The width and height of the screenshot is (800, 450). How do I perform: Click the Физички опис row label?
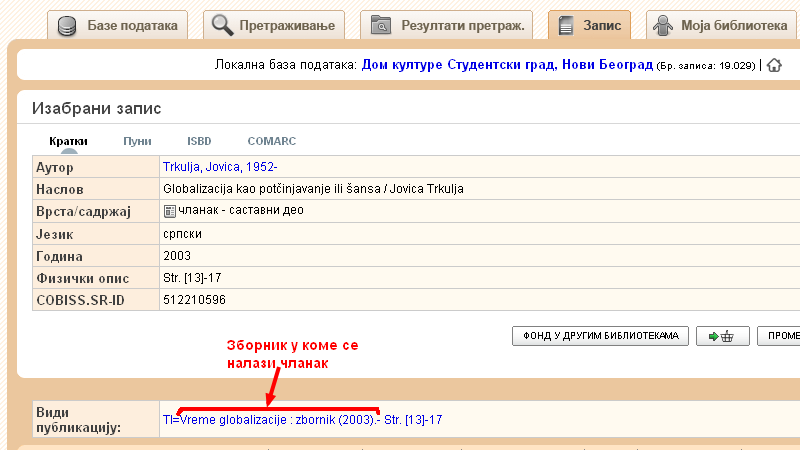point(83,278)
